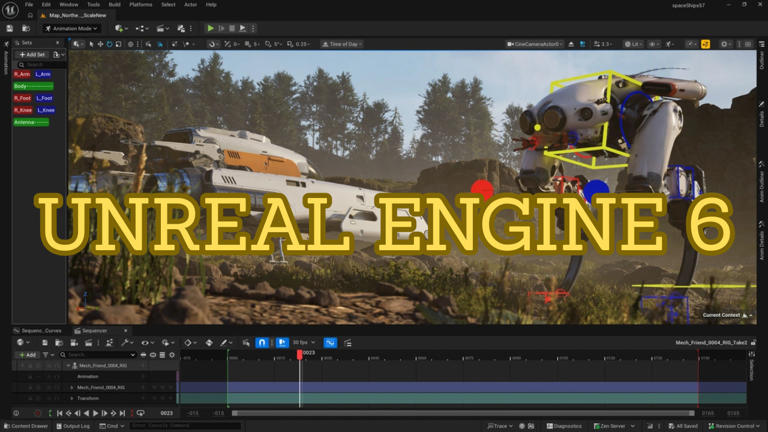The height and width of the screenshot is (432, 768).
Task: Click the browse content icon in the main toolbar
Action: pyautogui.click(x=26, y=28)
